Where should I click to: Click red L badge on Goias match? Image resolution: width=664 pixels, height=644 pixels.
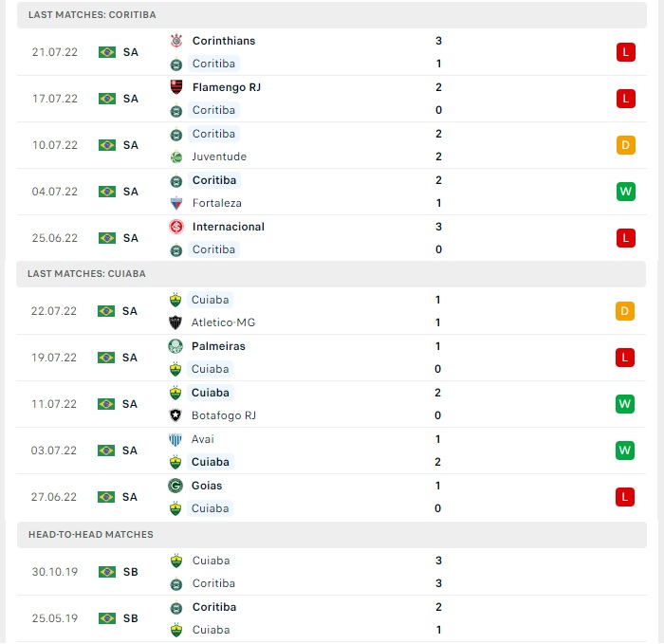tap(625, 497)
